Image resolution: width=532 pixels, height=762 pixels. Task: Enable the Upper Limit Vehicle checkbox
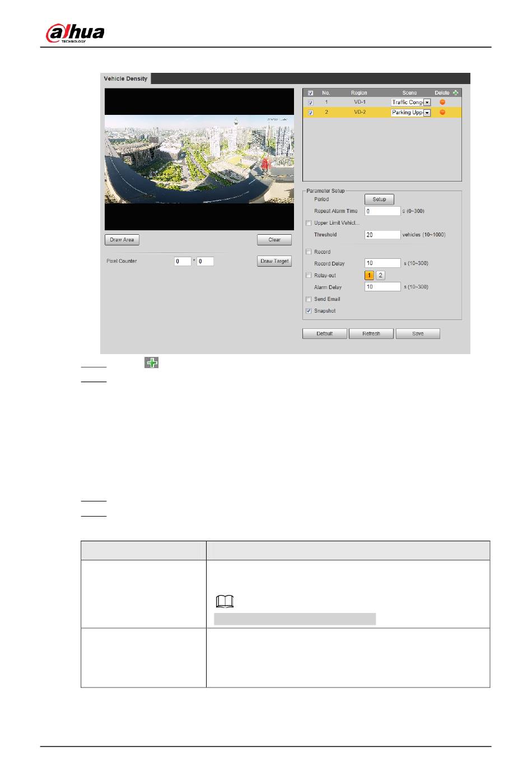pos(309,223)
